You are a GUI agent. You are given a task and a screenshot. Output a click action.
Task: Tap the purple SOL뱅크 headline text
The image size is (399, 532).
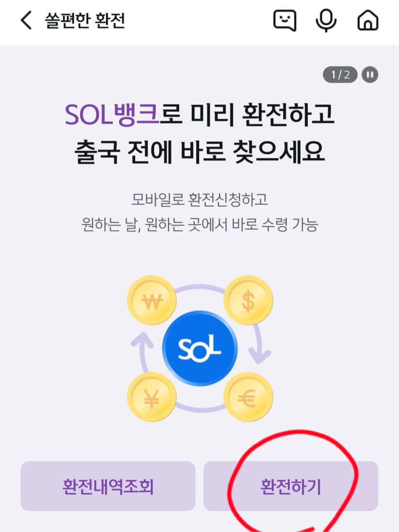click(x=112, y=114)
